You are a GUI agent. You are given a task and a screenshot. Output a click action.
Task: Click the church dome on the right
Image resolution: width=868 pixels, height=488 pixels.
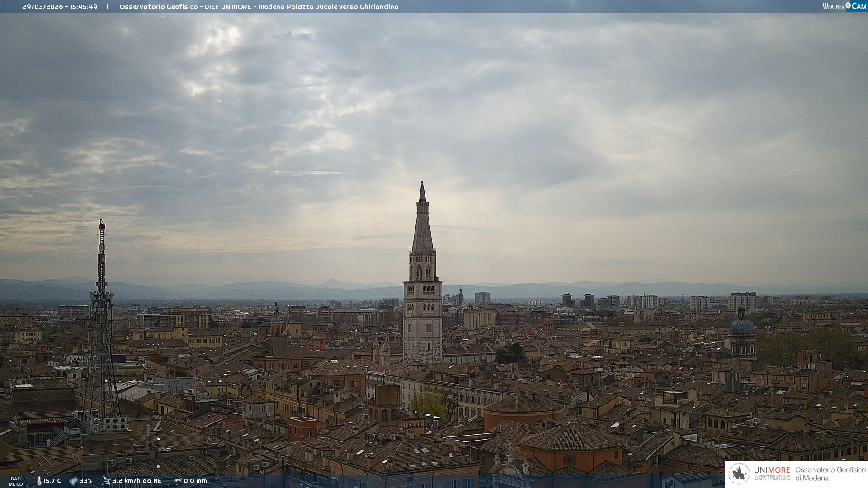742,326
